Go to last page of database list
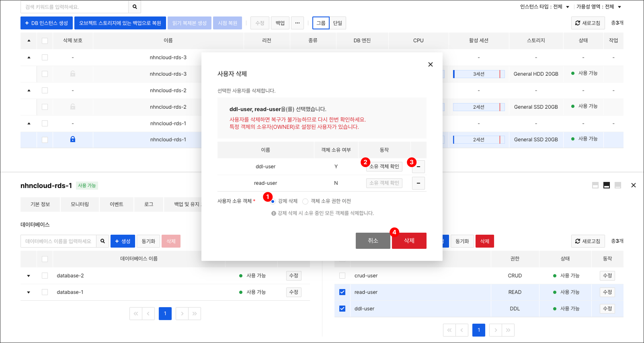This screenshot has height=343, width=644. tap(195, 314)
